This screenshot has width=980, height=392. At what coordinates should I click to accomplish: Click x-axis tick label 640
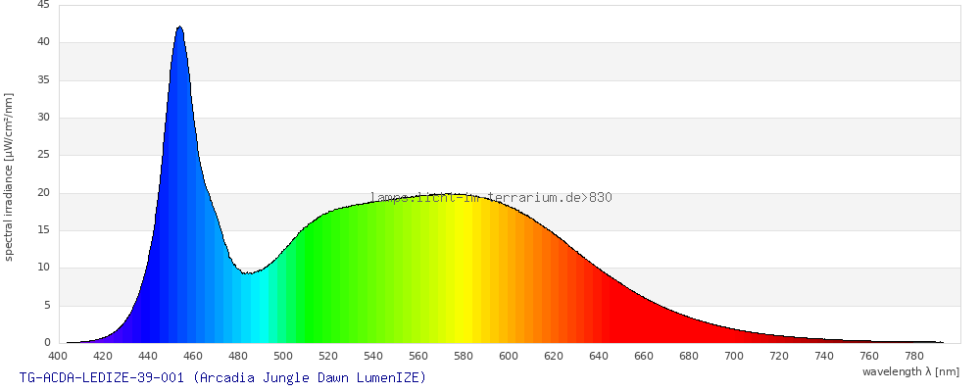(599, 357)
